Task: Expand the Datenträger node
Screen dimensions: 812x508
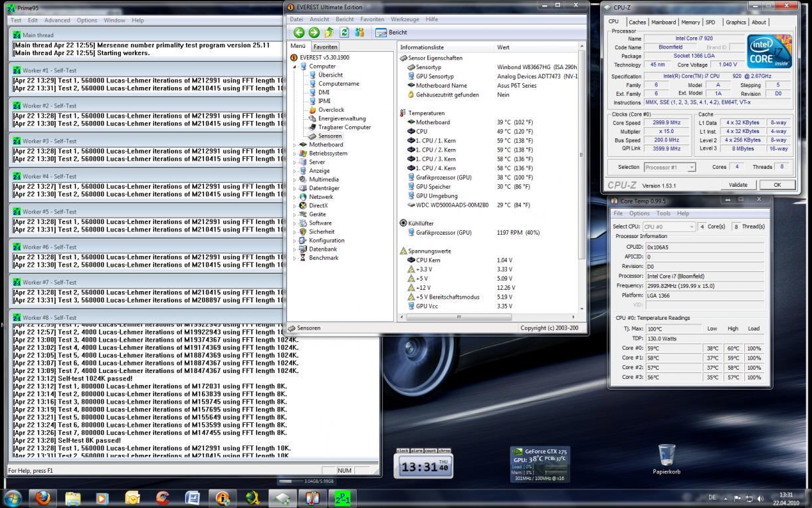Action: tap(295, 188)
